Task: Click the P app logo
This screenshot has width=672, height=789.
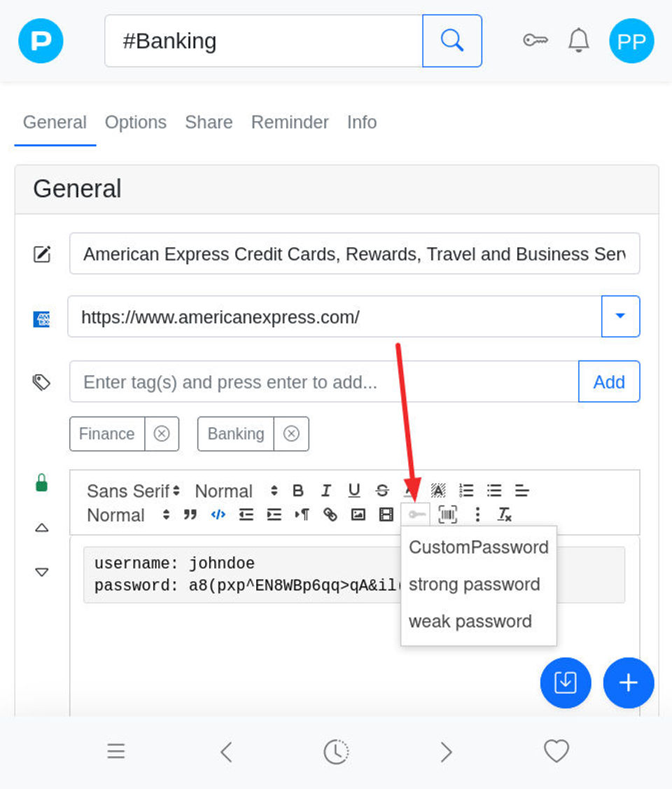Action: (x=41, y=41)
